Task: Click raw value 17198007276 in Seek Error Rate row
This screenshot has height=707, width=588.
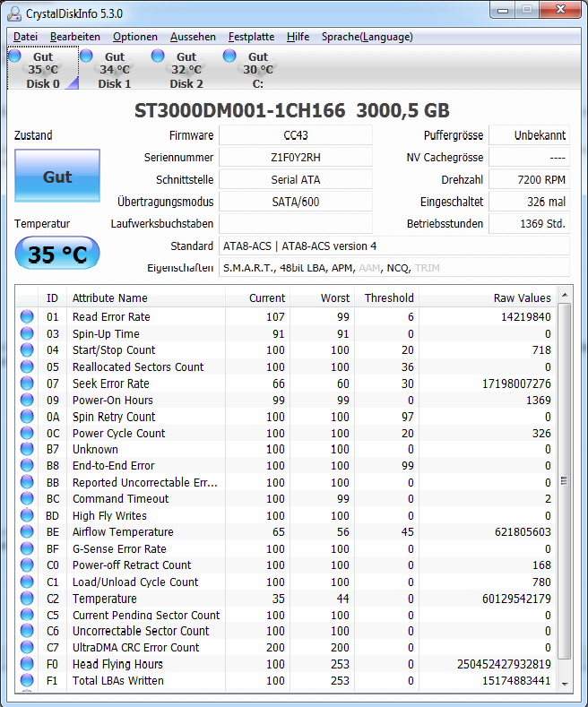Action: click(x=517, y=384)
